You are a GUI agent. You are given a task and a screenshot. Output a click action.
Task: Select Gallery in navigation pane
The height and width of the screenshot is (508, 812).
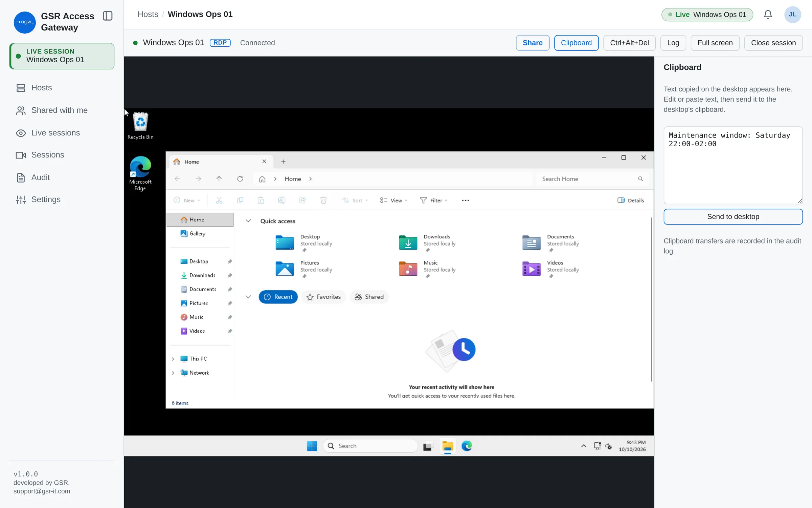[x=200, y=234]
